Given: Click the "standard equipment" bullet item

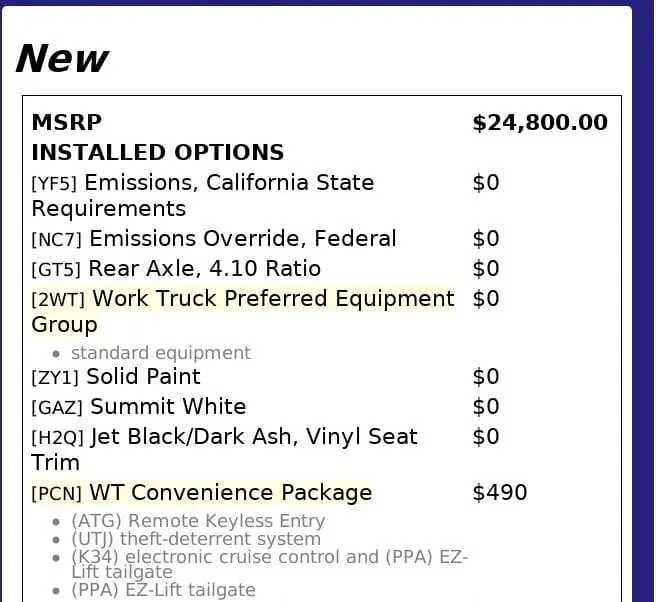Looking at the screenshot, I should [161, 353].
